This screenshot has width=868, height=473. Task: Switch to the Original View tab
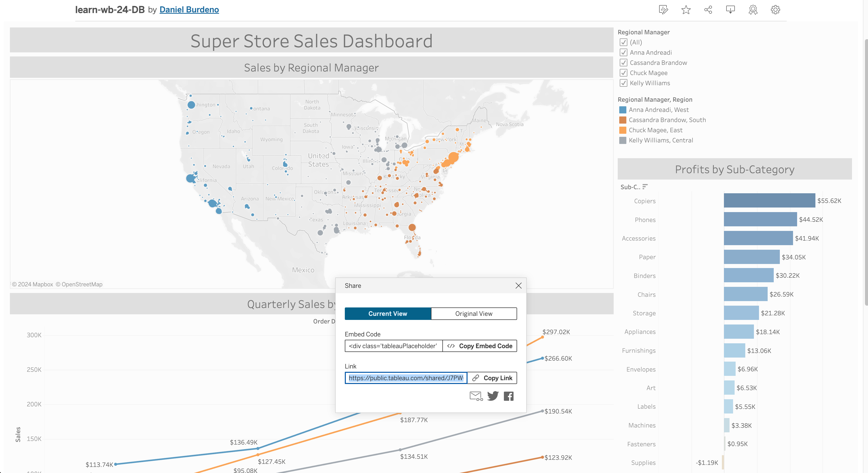pyautogui.click(x=473, y=314)
